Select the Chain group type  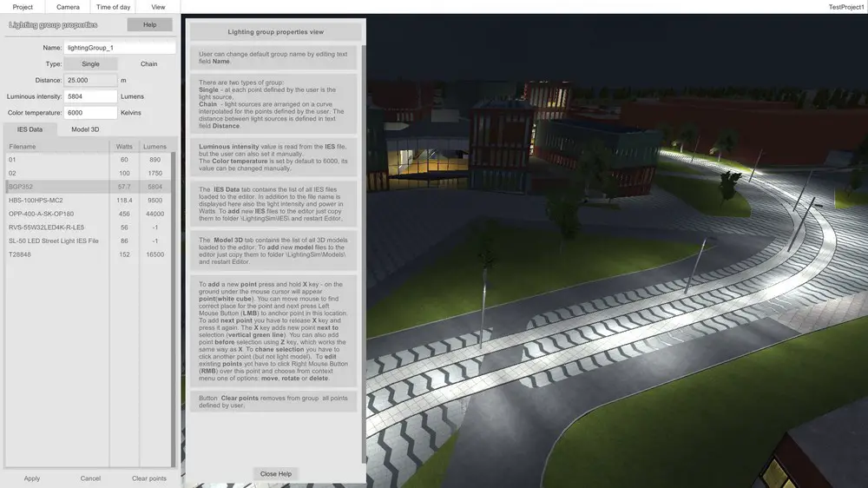pos(149,63)
